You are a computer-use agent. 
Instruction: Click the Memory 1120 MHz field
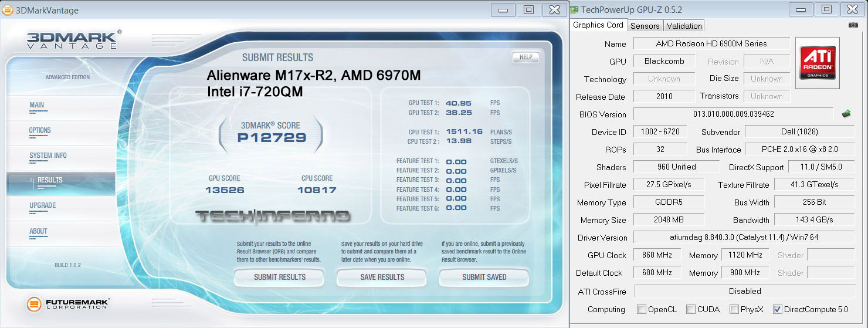point(745,255)
